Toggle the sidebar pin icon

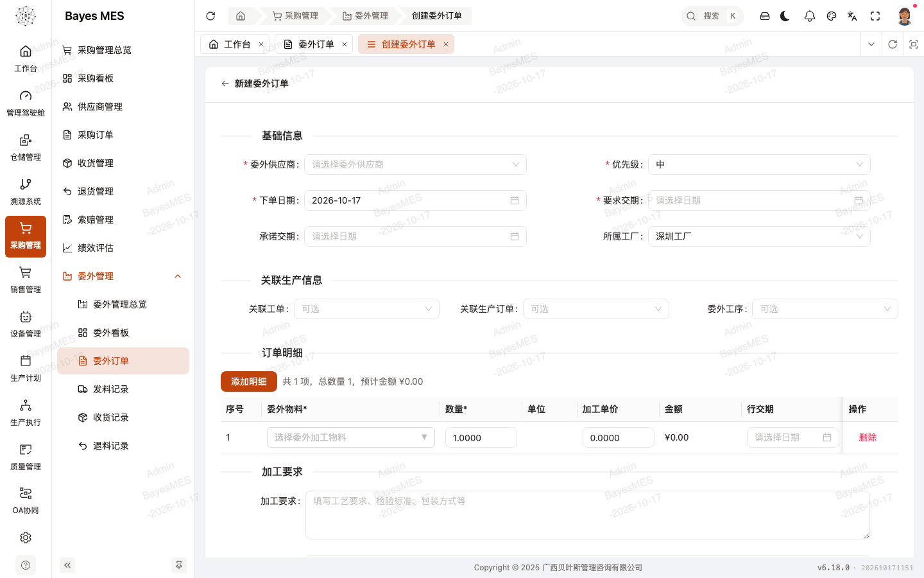coord(179,565)
